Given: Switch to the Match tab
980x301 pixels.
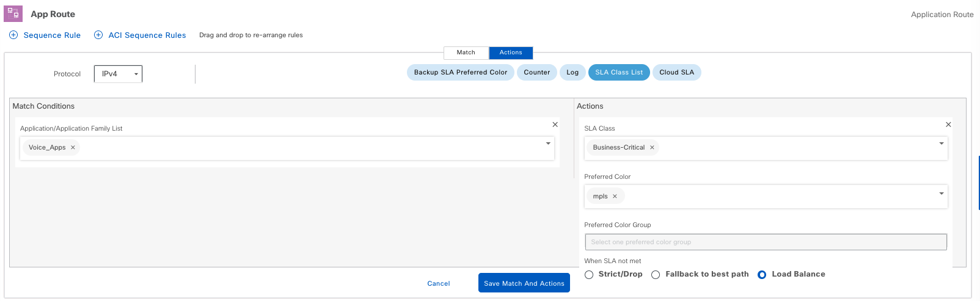Looking at the screenshot, I should (x=466, y=53).
